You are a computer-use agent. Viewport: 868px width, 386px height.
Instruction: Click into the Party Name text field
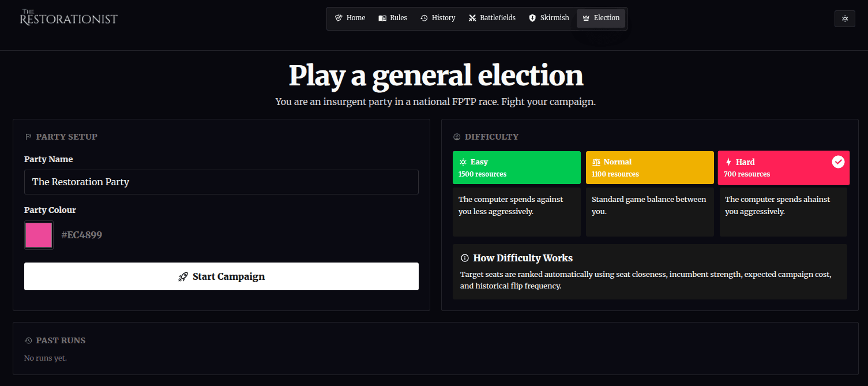221,182
